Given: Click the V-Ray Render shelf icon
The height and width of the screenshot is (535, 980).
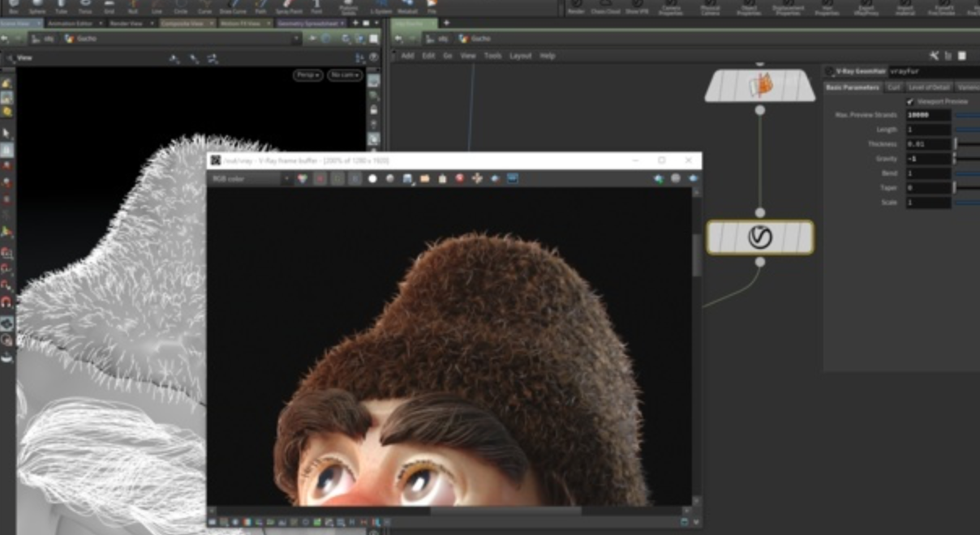Looking at the screenshot, I should click(576, 7).
